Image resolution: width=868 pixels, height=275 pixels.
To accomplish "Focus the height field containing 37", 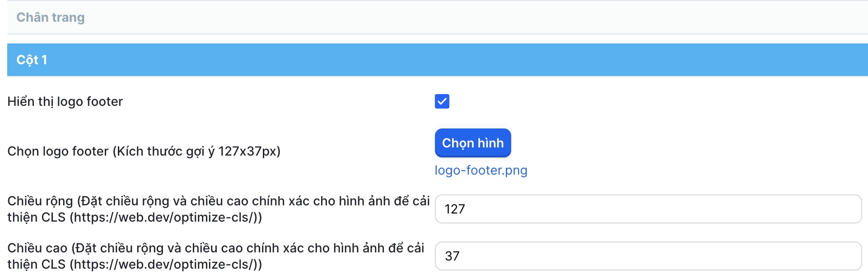I will coord(648,256).
